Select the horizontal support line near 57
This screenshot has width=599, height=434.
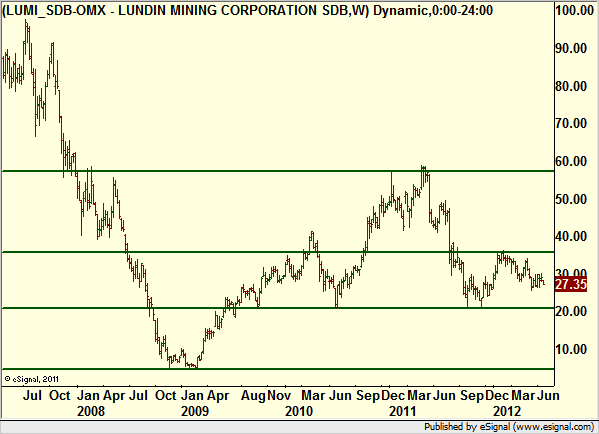pyautogui.click(x=278, y=171)
